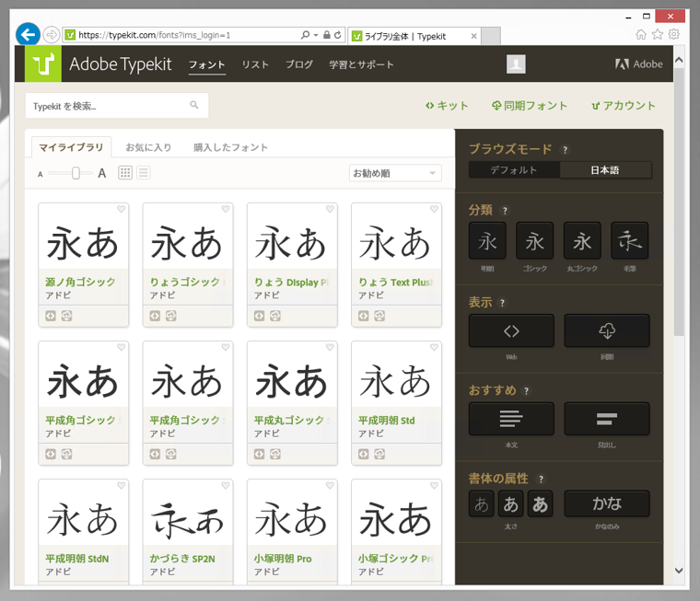The width and height of the screenshot is (700, 601).
Task: Select the マイライブラリ tab
Action: point(72,147)
